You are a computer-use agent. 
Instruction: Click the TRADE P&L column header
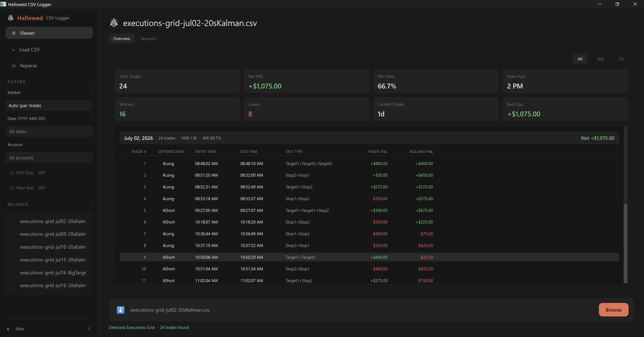(378, 152)
